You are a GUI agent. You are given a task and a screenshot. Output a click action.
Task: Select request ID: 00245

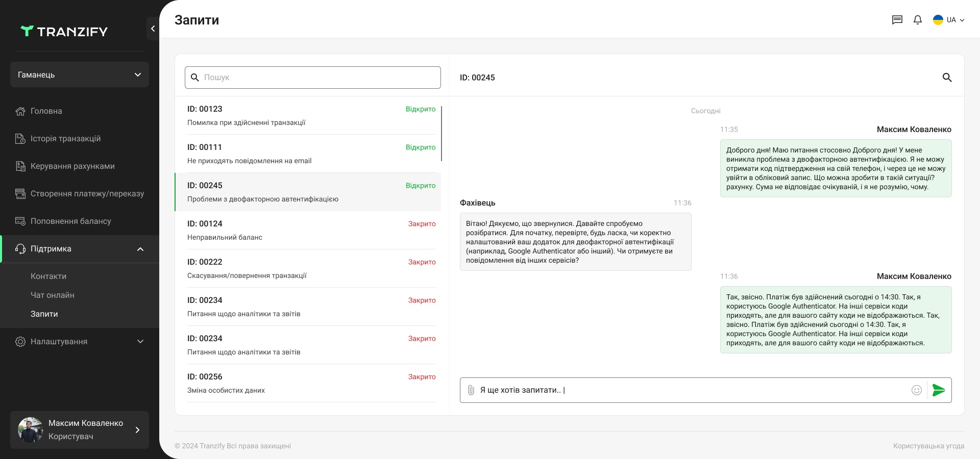pos(308,192)
